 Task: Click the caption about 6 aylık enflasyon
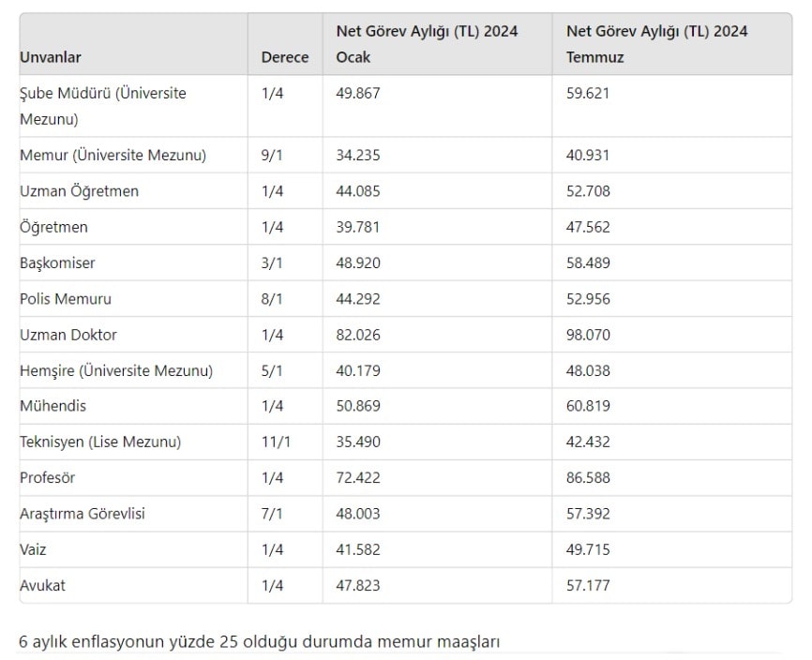tap(259, 642)
